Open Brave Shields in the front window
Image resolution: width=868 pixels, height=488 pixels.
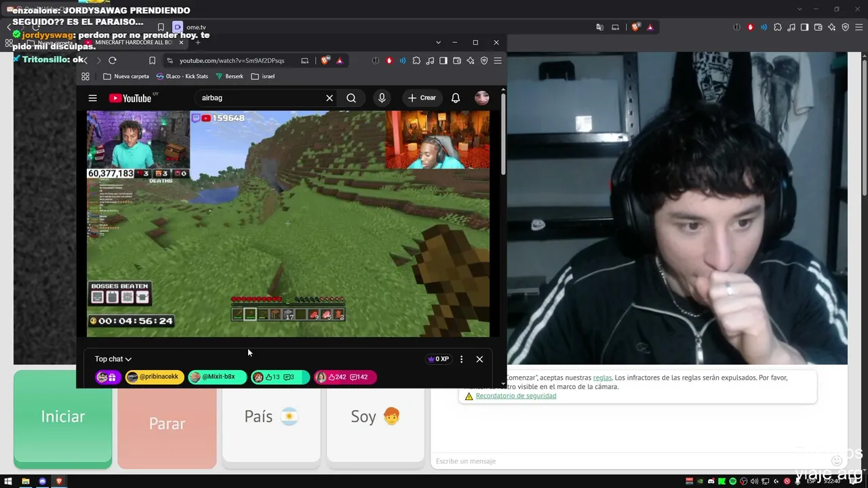pyautogui.click(x=325, y=60)
